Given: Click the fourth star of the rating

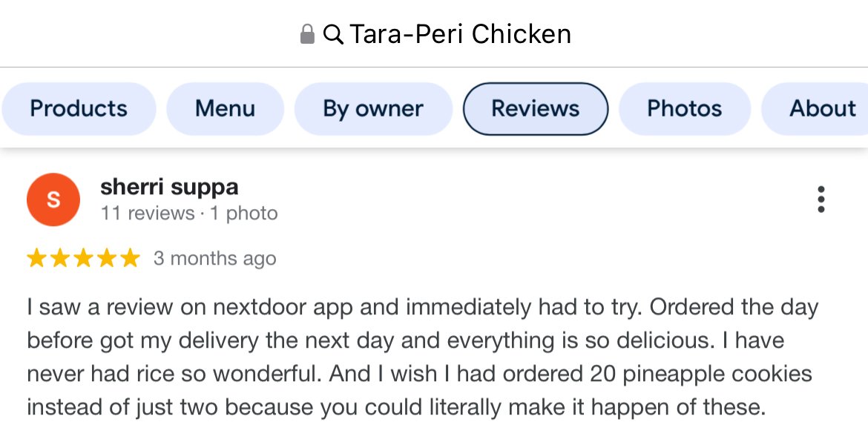Looking at the screenshot, I should tap(107, 258).
